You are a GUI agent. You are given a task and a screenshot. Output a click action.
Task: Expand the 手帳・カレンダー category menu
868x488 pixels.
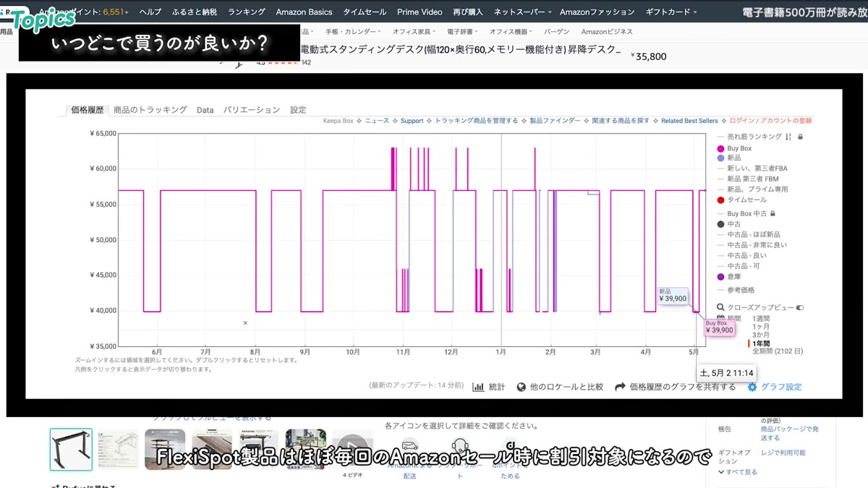tap(352, 32)
